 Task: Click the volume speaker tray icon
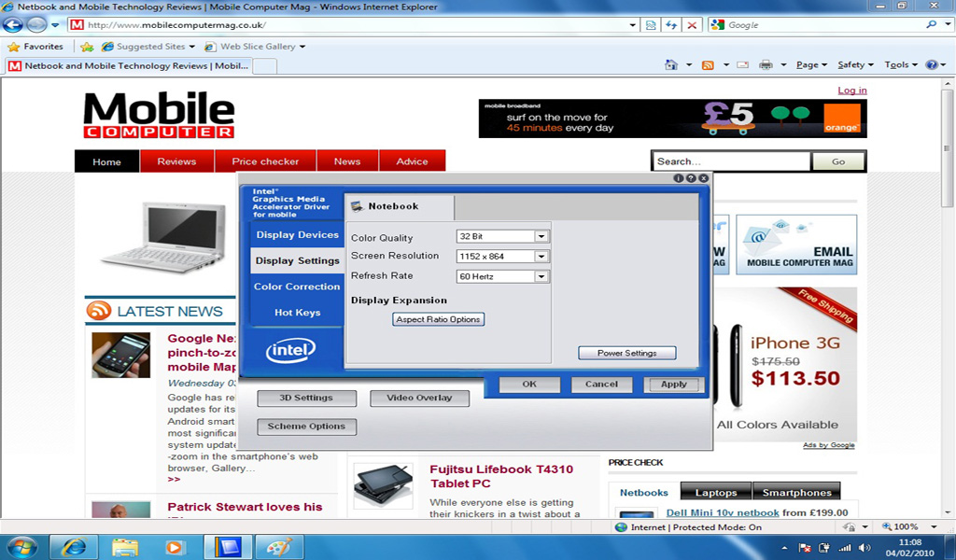tap(864, 547)
